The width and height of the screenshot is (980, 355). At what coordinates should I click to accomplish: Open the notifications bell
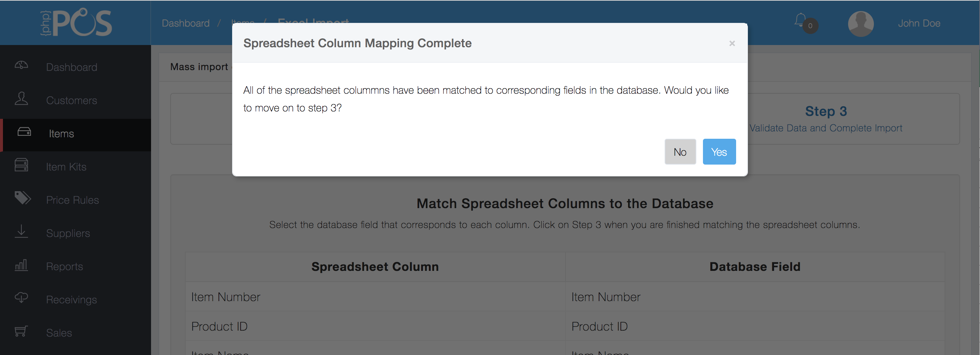pyautogui.click(x=801, y=21)
